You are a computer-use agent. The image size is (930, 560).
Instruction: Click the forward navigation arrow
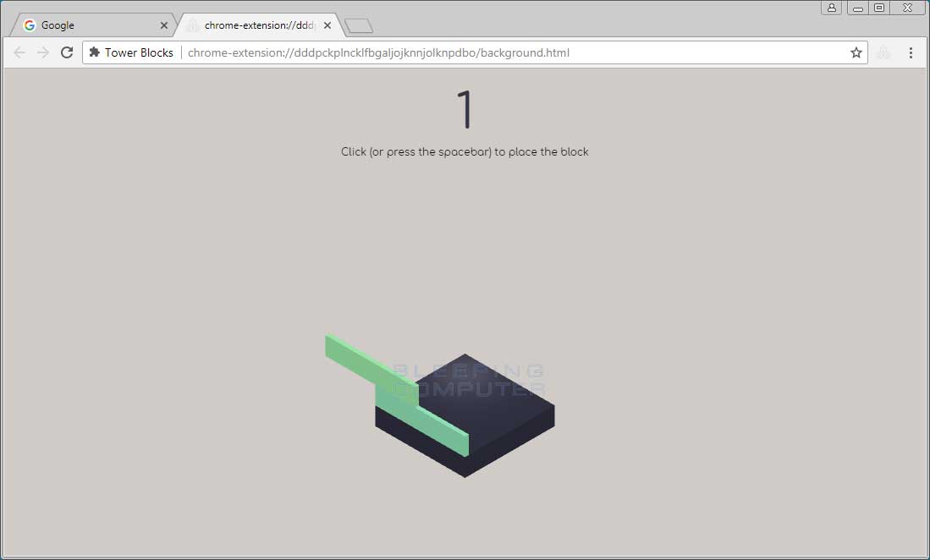coord(43,52)
